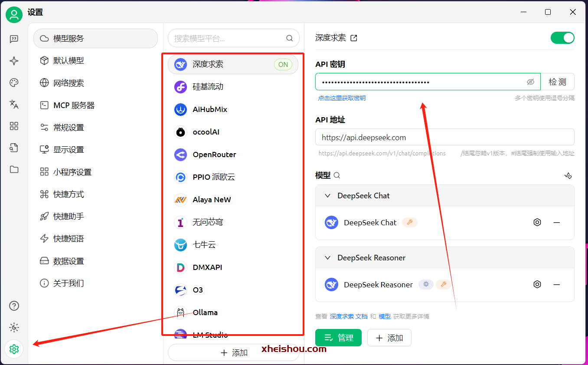
Task: Remove the DeepSeek Reasoner model
Action: (557, 285)
